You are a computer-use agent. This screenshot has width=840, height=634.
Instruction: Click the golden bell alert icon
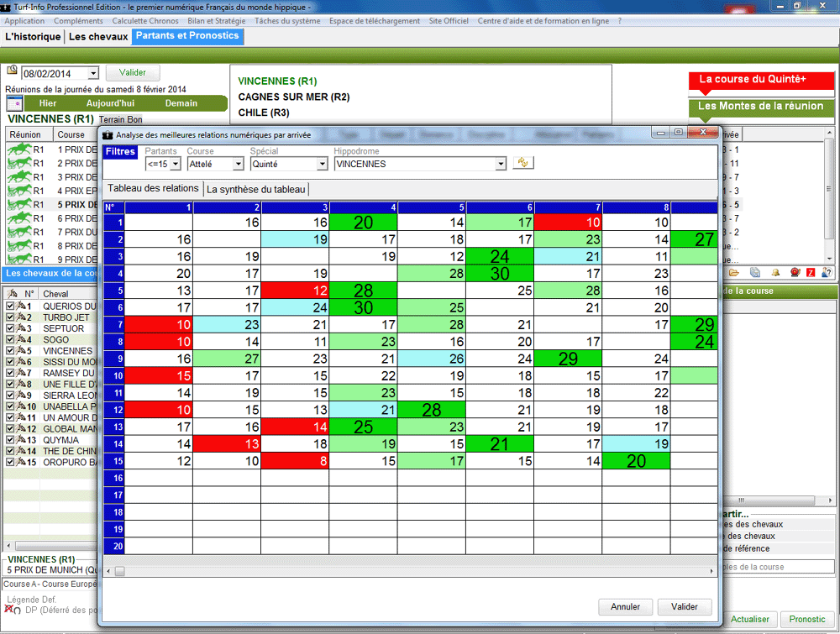(775, 273)
